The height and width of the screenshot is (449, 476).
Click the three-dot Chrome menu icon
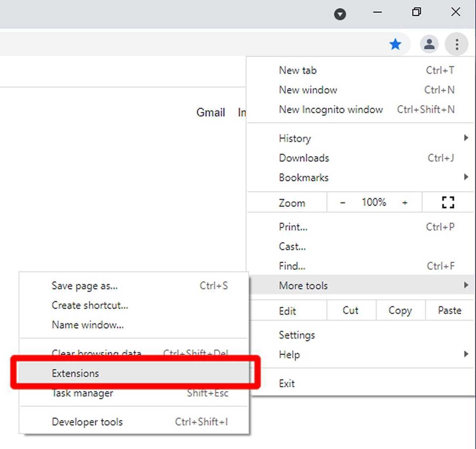tap(457, 44)
